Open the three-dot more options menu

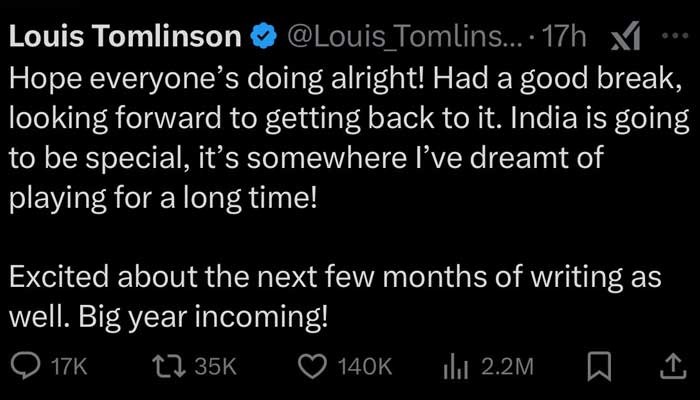[x=676, y=36]
